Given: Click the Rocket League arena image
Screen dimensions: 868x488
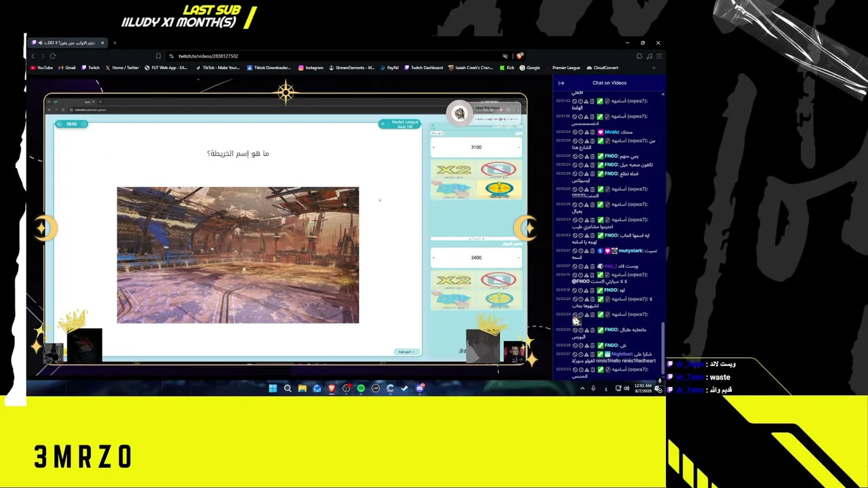Looking at the screenshot, I should click(x=238, y=255).
